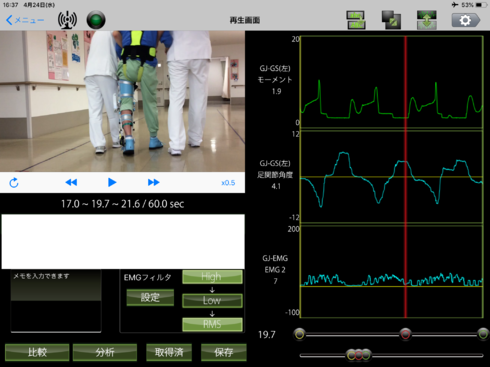Tap the 取得済 button
Screen dimensions: 490x367
169,352
